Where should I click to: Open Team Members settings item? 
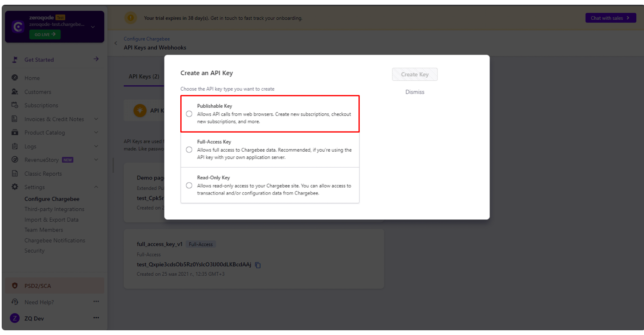[44, 230]
